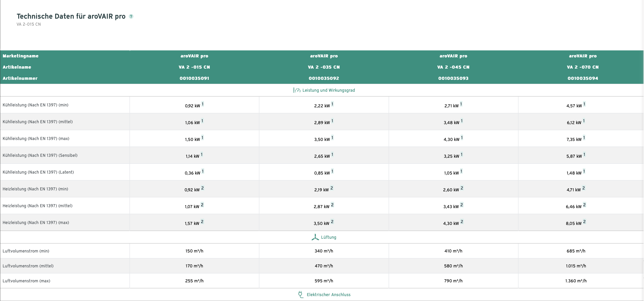The image size is (644, 301).
Task: Click row label Luftvolumenstrom (mittel)
Action: coord(28,266)
